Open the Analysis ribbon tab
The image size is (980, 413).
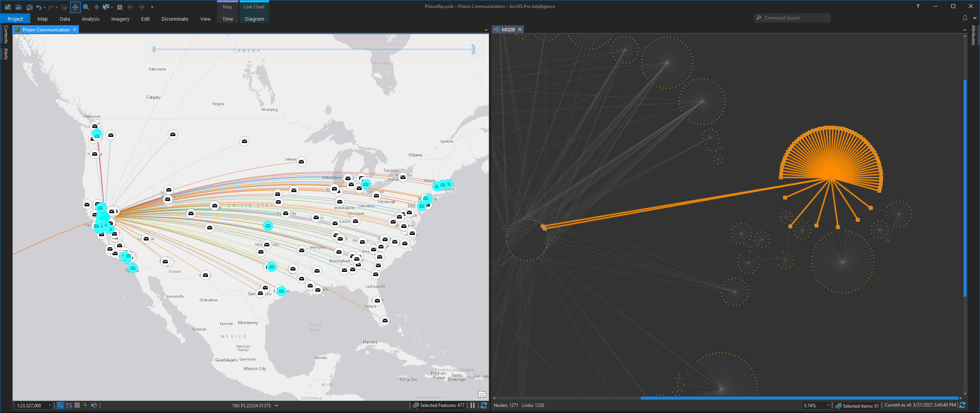click(x=90, y=19)
